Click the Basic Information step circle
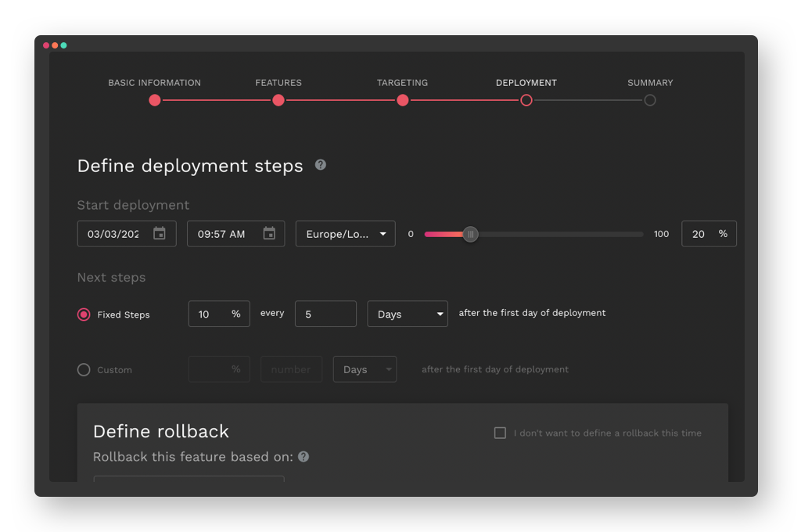The image size is (801, 532). [155, 100]
